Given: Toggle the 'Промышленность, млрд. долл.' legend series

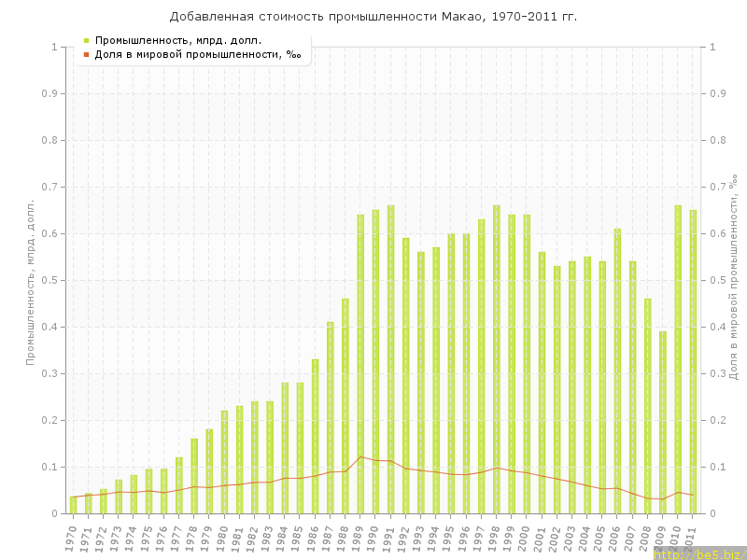Looking at the screenshot, I should 177,40.
